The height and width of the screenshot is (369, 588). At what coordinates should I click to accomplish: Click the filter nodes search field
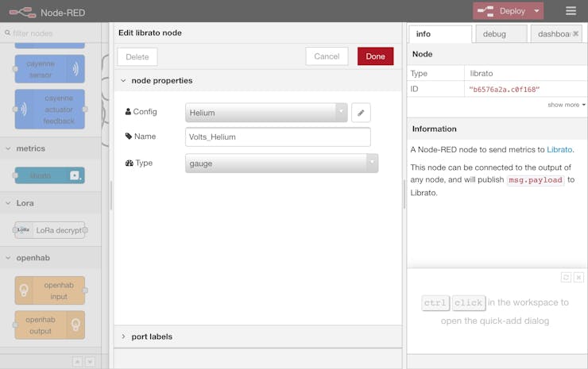pyautogui.click(x=52, y=33)
